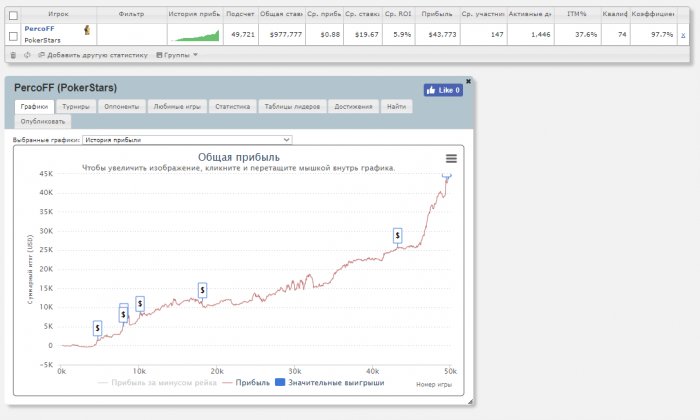Image resolution: width=700 pixels, height=420 pixels.
Task: Toggle 'Прибыль за минусом рейка' legend series
Action: (x=157, y=383)
